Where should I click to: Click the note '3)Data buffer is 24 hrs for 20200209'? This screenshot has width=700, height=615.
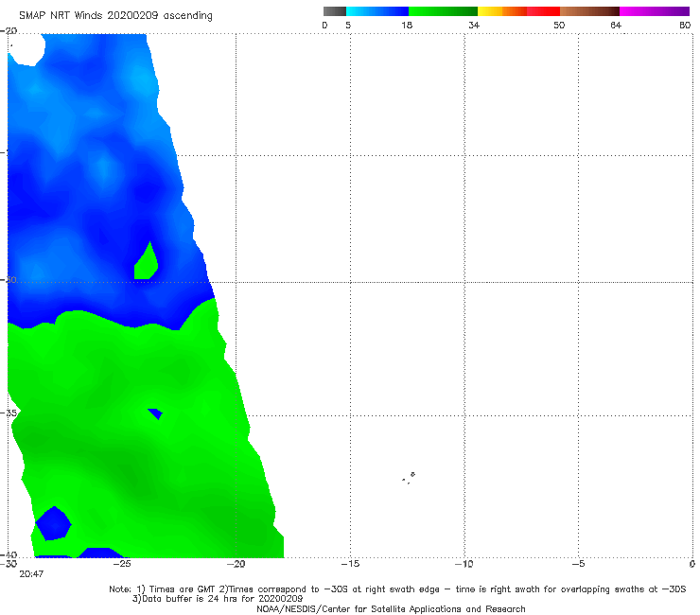coord(218,599)
